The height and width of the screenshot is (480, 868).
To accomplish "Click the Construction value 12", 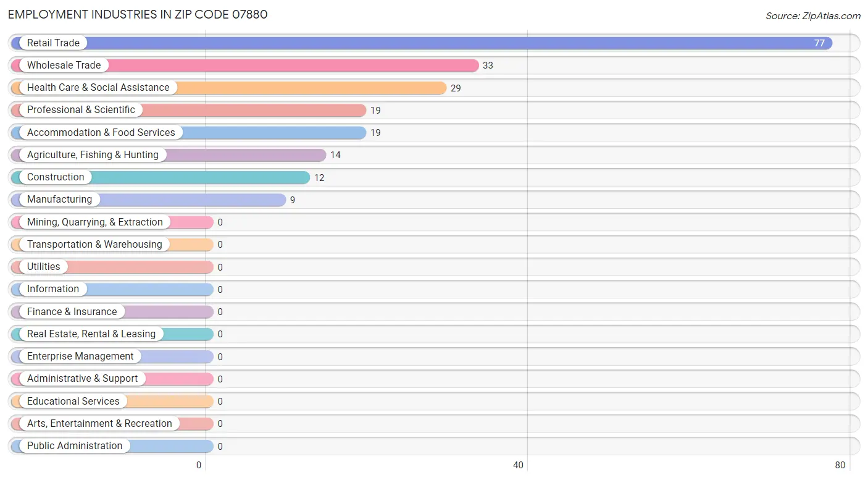I will pyautogui.click(x=319, y=178).
